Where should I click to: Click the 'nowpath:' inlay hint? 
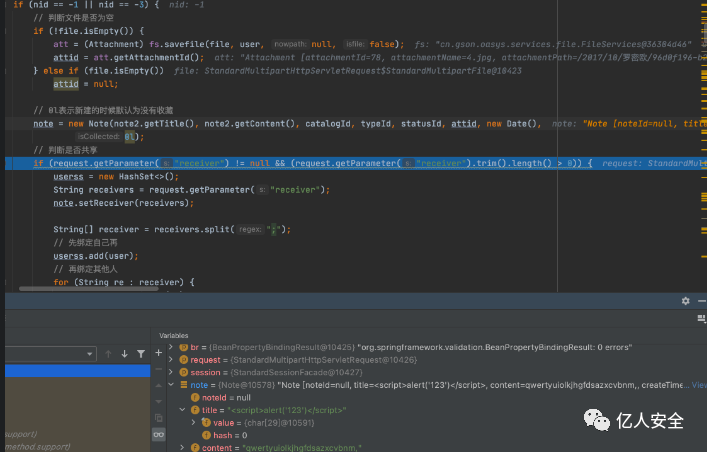tap(290, 44)
